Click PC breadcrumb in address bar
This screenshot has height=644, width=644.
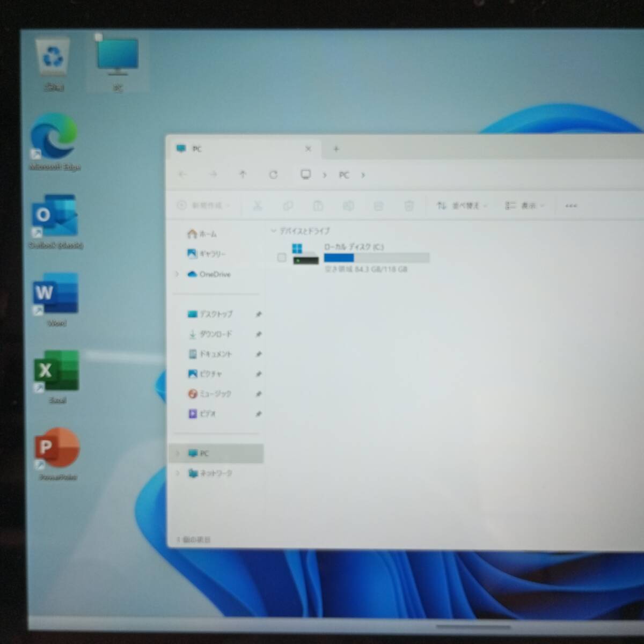coord(344,175)
